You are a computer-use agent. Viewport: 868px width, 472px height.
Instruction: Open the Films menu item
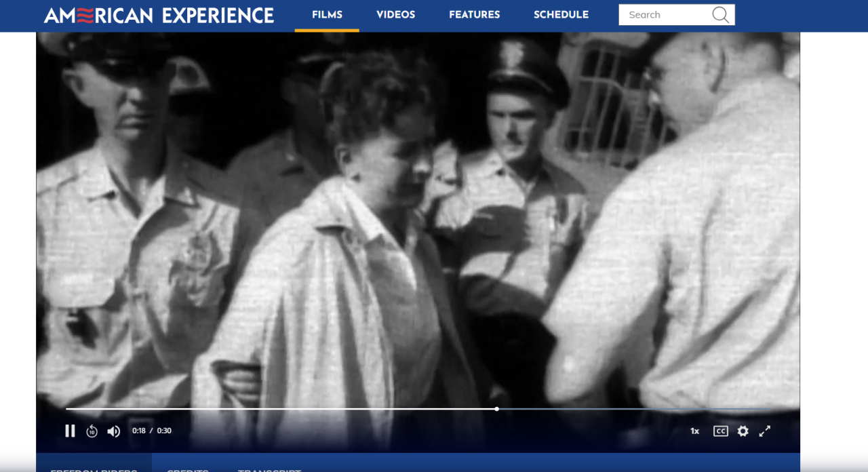(327, 15)
